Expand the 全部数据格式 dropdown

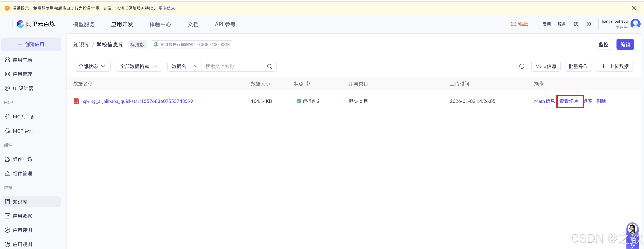[x=139, y=66]
